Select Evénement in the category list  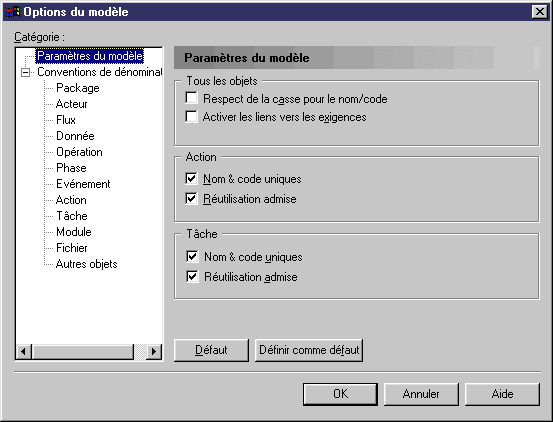click(83, 184)
